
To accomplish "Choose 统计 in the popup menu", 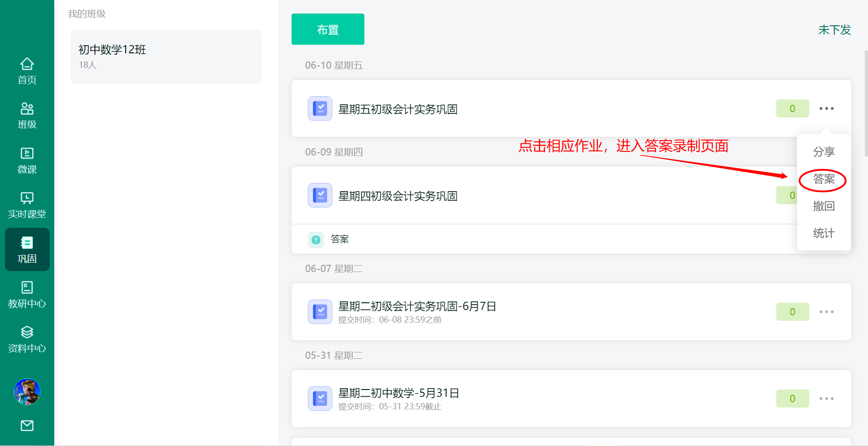I will pyautogui.click(x=824, y=233).
